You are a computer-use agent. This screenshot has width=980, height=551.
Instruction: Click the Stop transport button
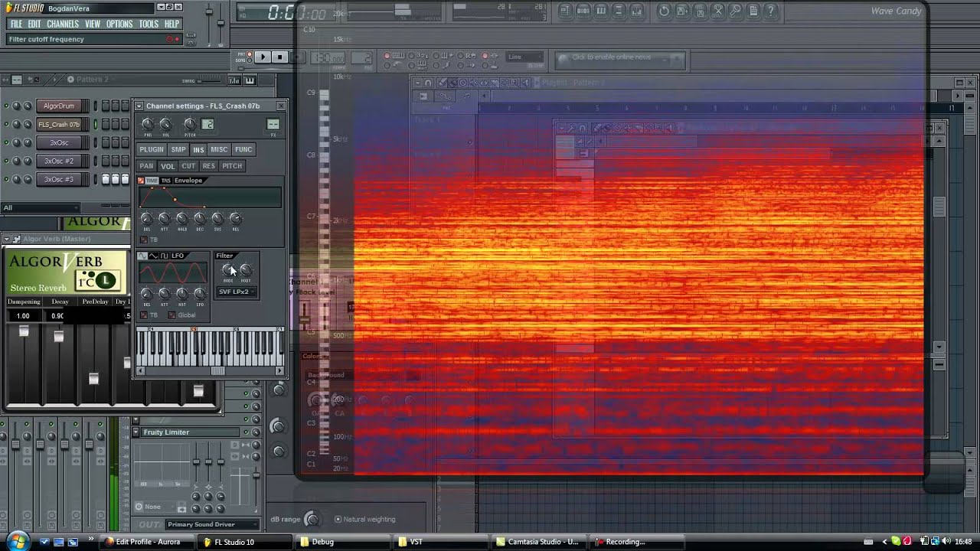tap(279, 57)
